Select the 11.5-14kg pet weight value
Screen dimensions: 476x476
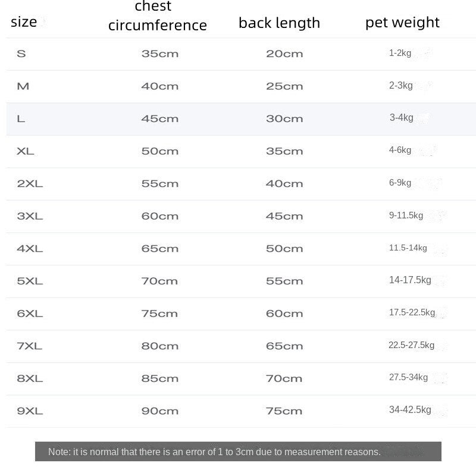coord(408,248)
